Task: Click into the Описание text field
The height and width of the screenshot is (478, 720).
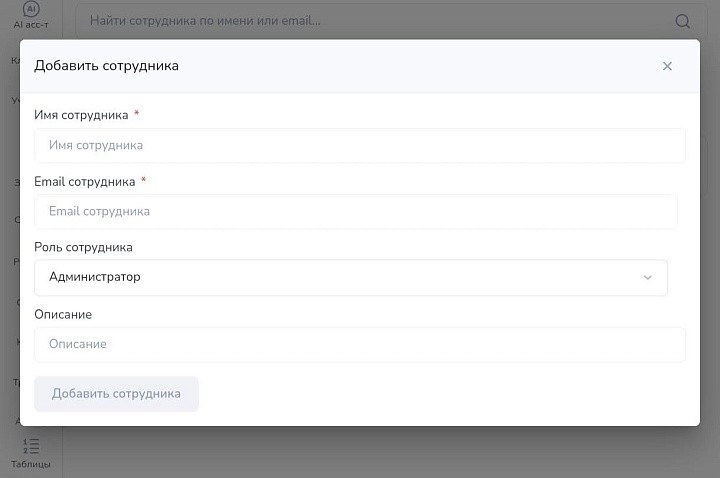Action: coord(360,344)
